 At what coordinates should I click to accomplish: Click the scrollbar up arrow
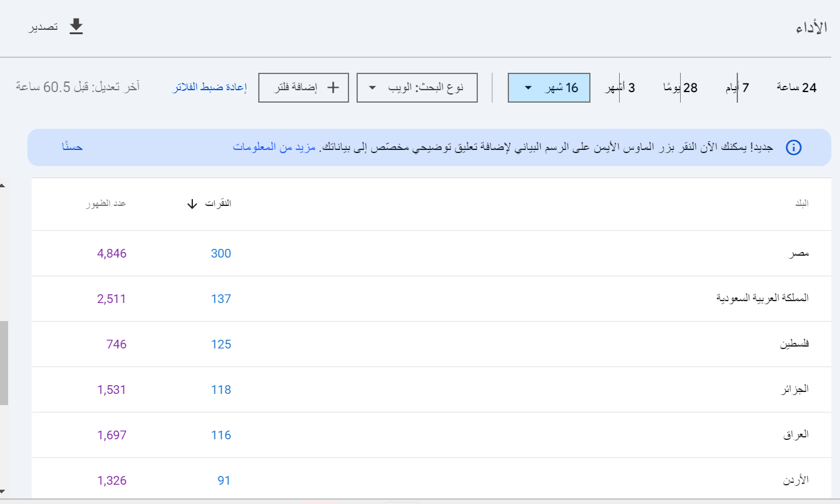click(3, 185)
